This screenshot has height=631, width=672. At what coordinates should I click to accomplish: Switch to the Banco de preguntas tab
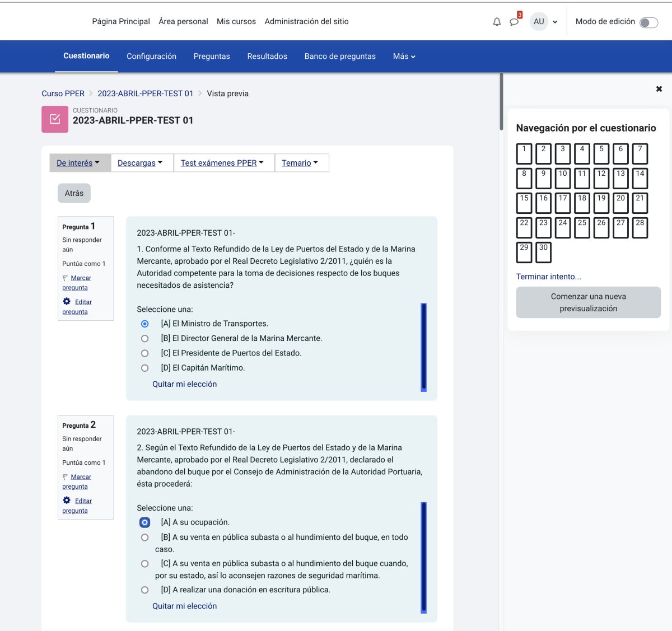(x=340, y=57)
